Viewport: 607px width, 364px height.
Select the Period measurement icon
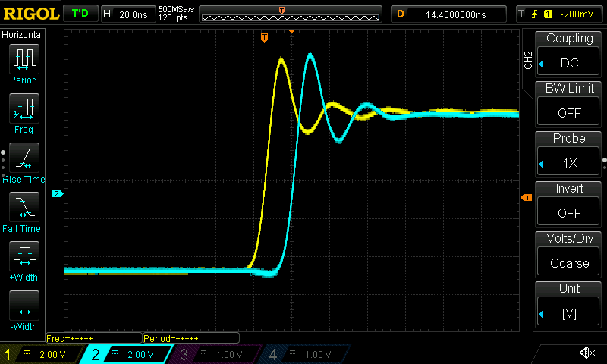[24, 59]
